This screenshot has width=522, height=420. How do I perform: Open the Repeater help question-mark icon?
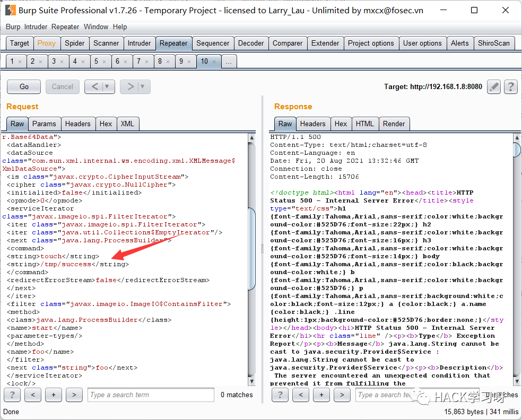pos(511,87)
